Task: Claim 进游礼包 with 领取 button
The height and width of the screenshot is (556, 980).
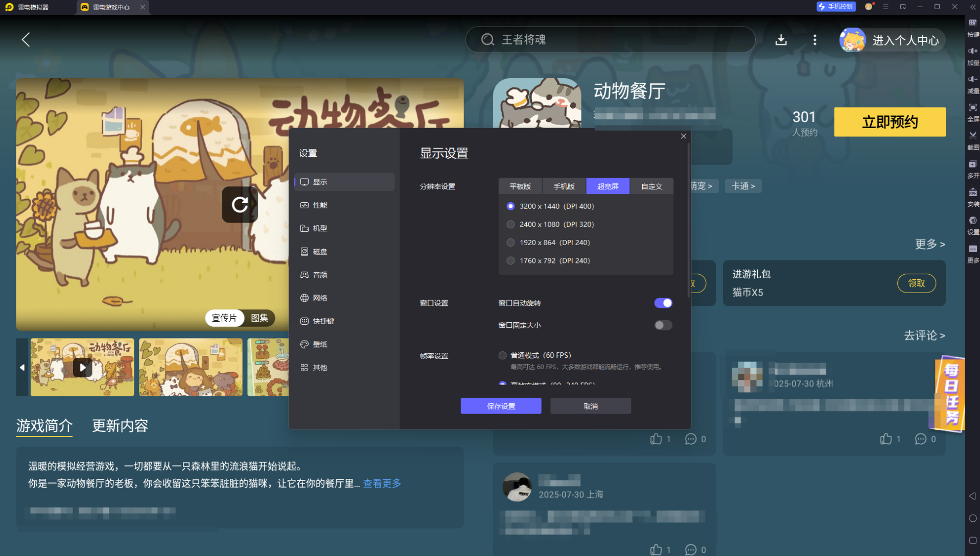Action: [x=916, y=283]
